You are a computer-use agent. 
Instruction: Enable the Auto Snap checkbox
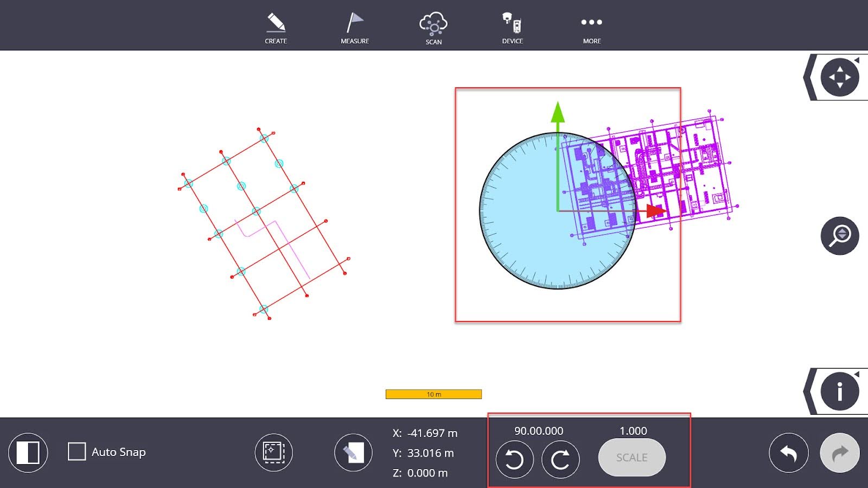pos(77,452)
